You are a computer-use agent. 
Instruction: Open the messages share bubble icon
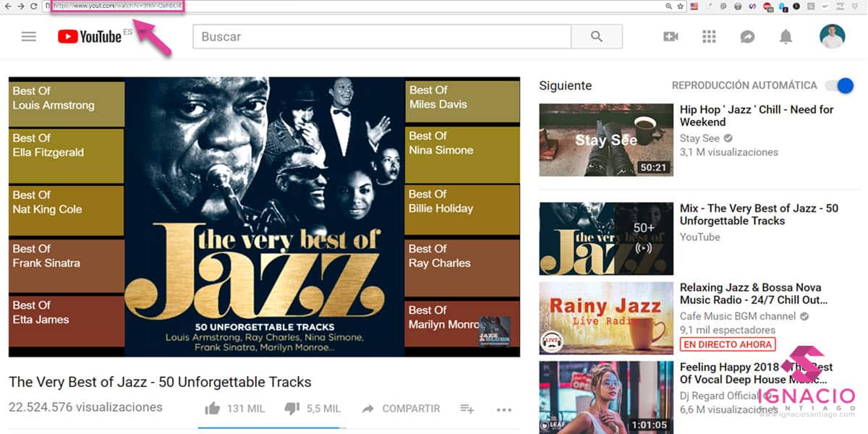(x=747, y=37)
